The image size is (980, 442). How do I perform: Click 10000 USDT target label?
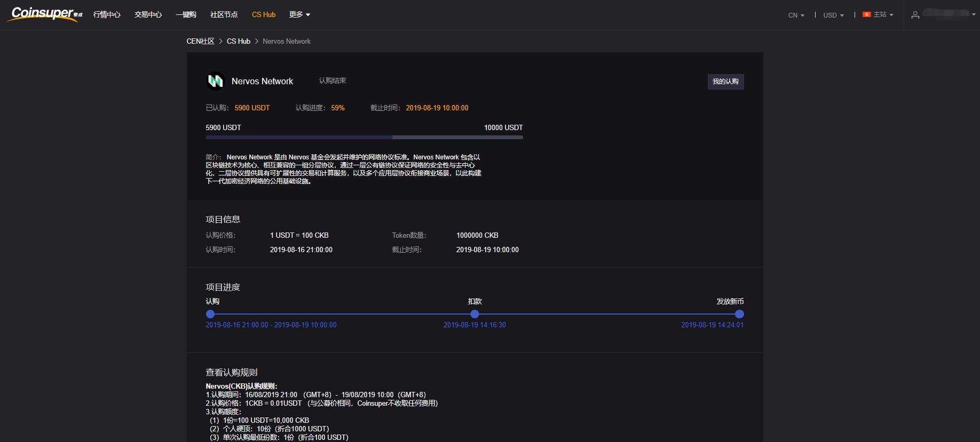[x=503, y=127]
